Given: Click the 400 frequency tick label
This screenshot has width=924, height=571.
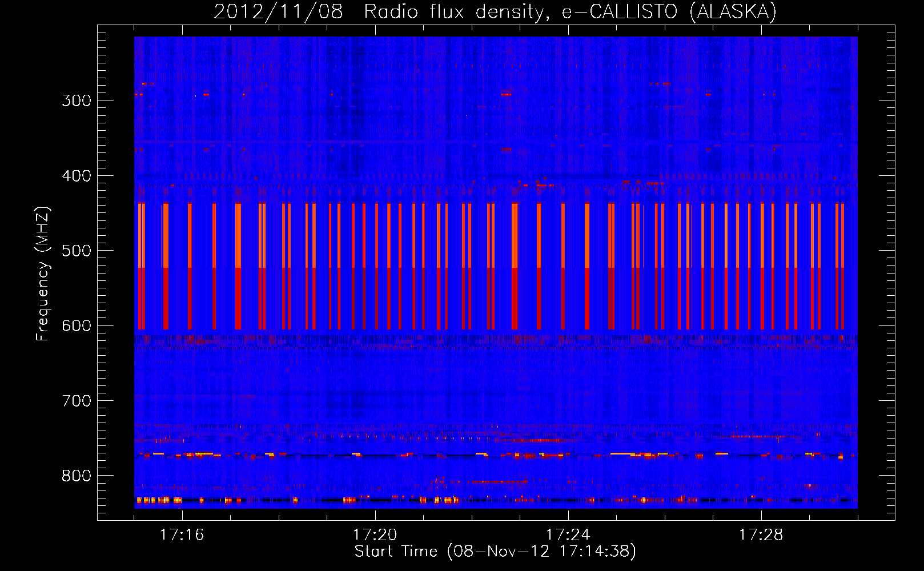Looking at the screenshot, I should pos(77,176).
